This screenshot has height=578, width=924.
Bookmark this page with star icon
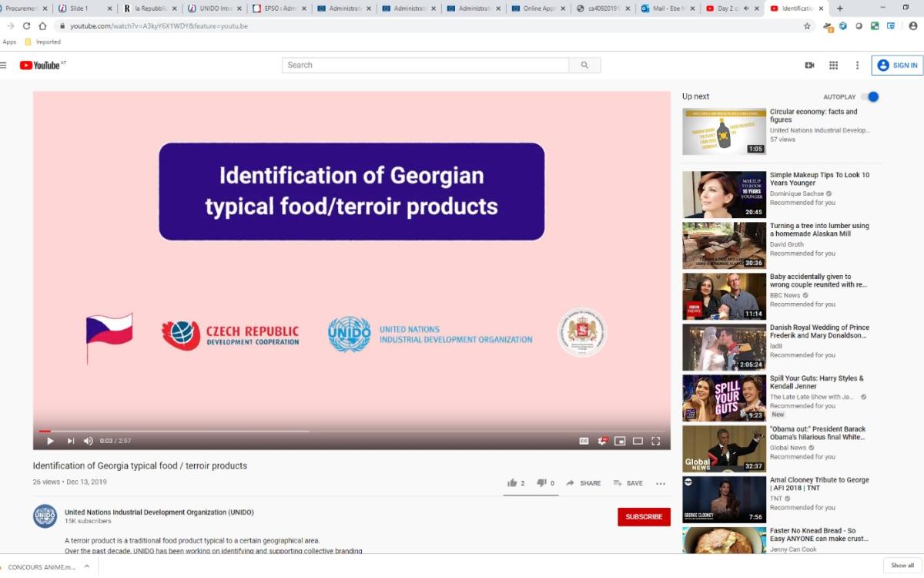(x=807, y=25)
